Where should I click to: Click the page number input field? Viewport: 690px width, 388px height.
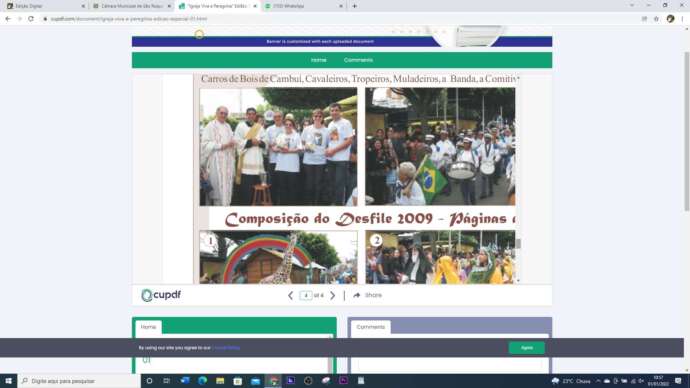pyautogui.click(x=305, y=296)
